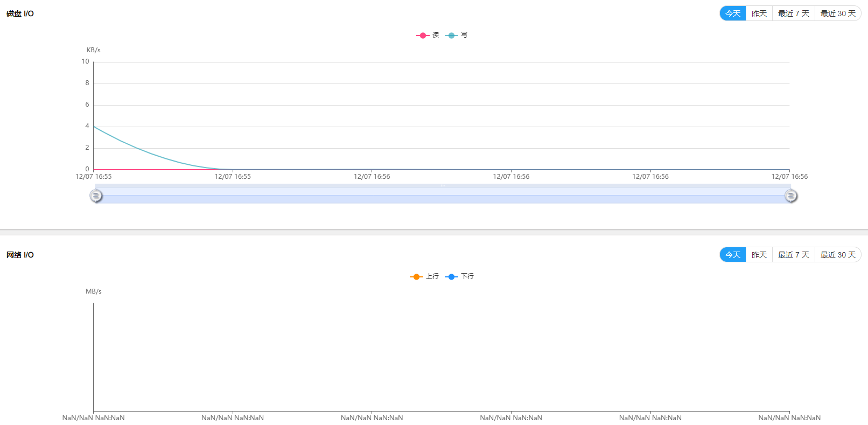Screen dimensions: 868x425
Task: Click the disk chart data zoom bar
Action: pyautogui.click(x=443, y=194)
